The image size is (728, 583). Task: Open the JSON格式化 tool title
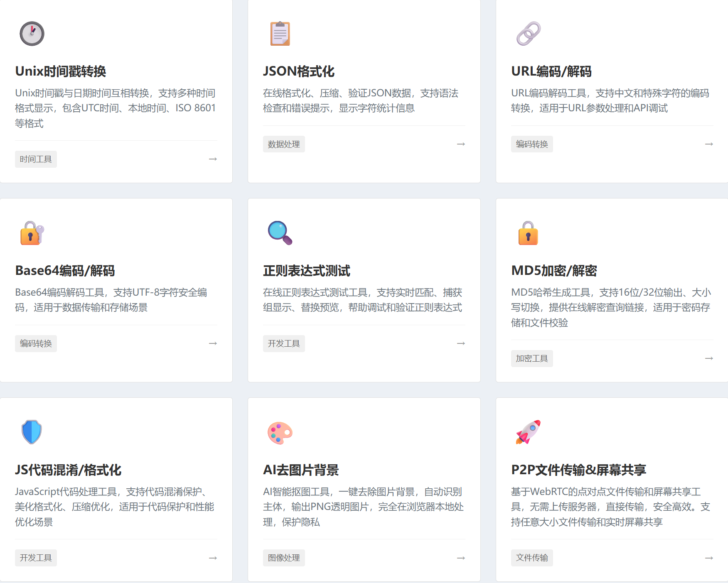(298, 71)
